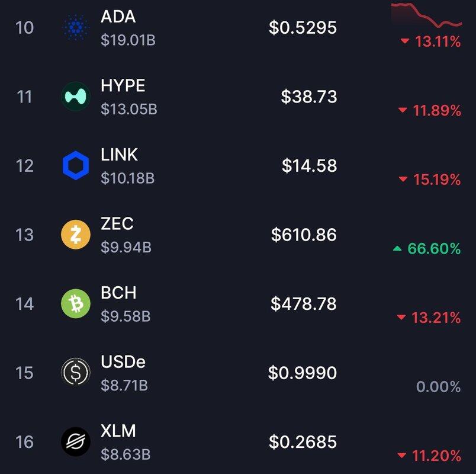This screenshot has height=474, width=476.
Task: Select the USDe 0.00% change value
Action: (x=438, y=387)
